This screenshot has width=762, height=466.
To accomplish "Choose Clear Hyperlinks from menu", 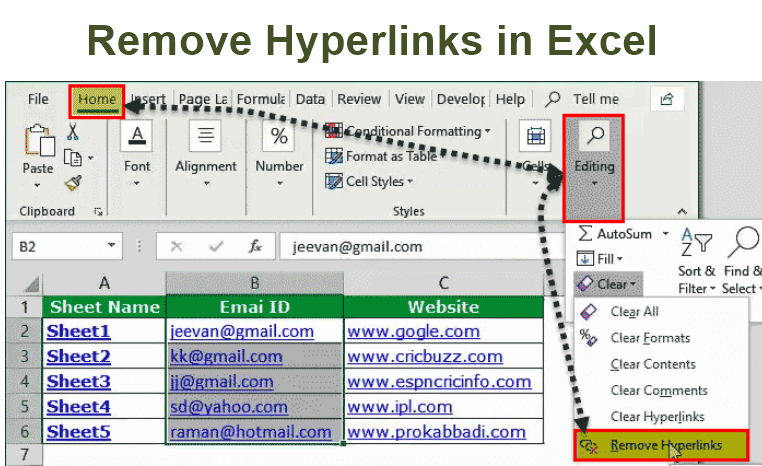I will click(661, 416).
